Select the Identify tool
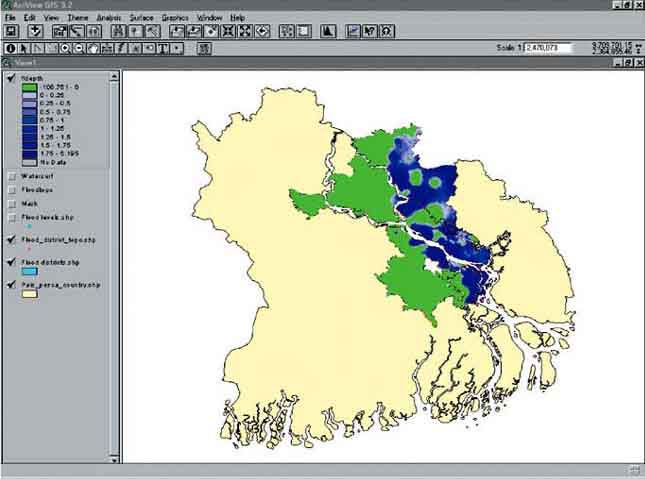 pos(10,47)
